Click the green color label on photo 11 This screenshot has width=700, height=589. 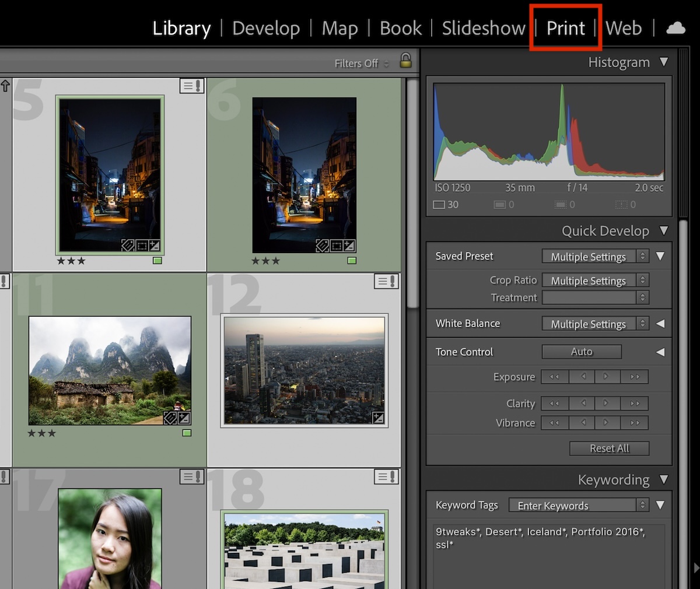coord(187,433)
